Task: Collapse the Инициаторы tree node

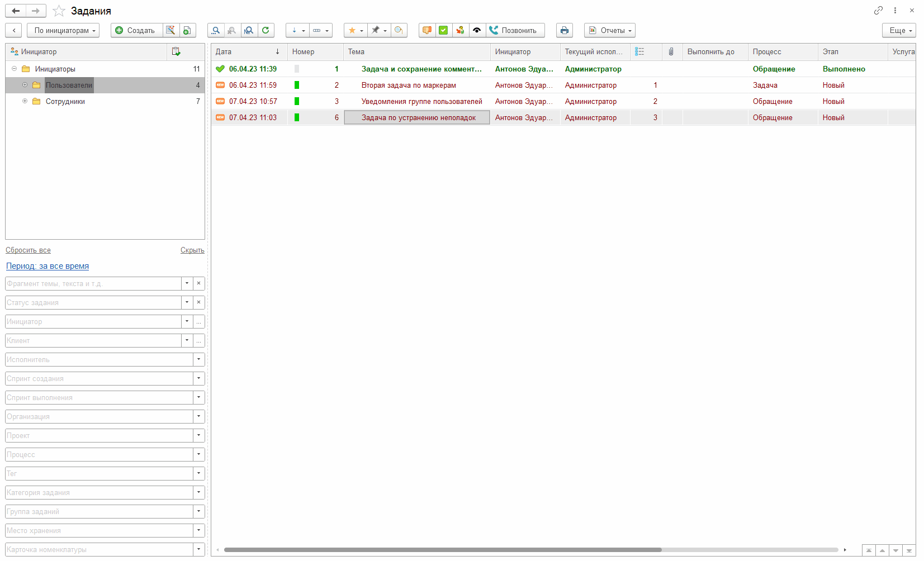Action: pos(15,69)
